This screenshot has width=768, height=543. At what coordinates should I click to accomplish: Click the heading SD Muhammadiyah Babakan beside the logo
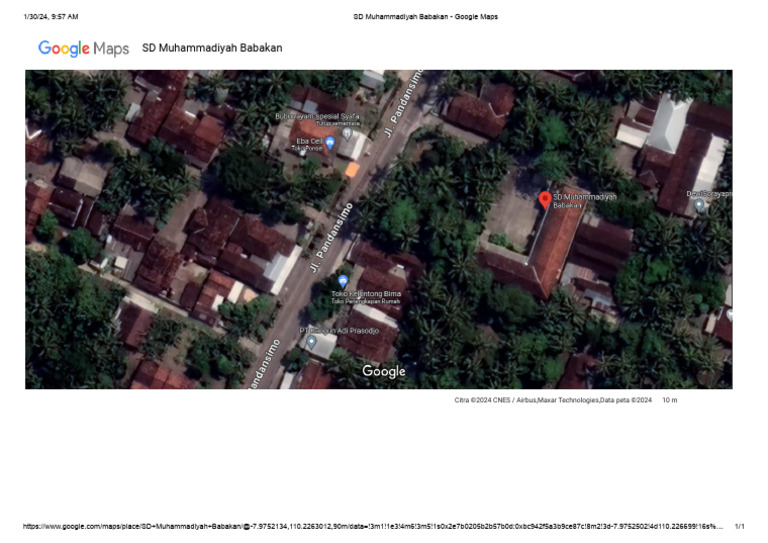pos(212,48)
